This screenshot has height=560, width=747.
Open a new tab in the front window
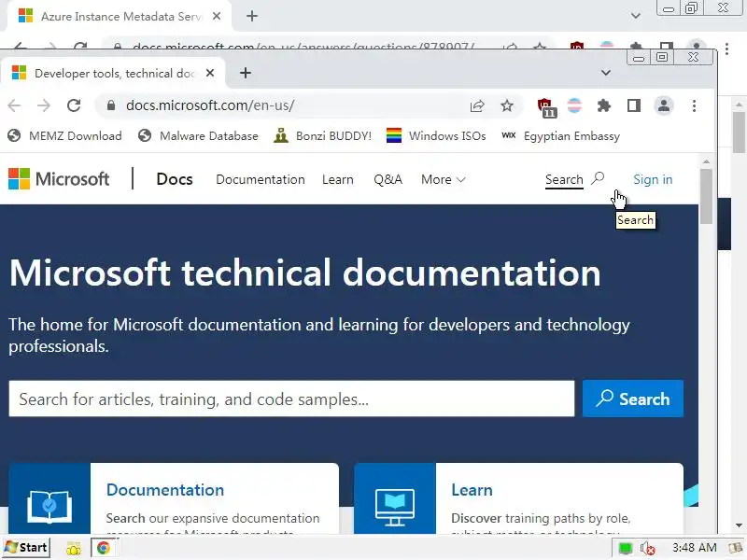[x=246, y=73]
